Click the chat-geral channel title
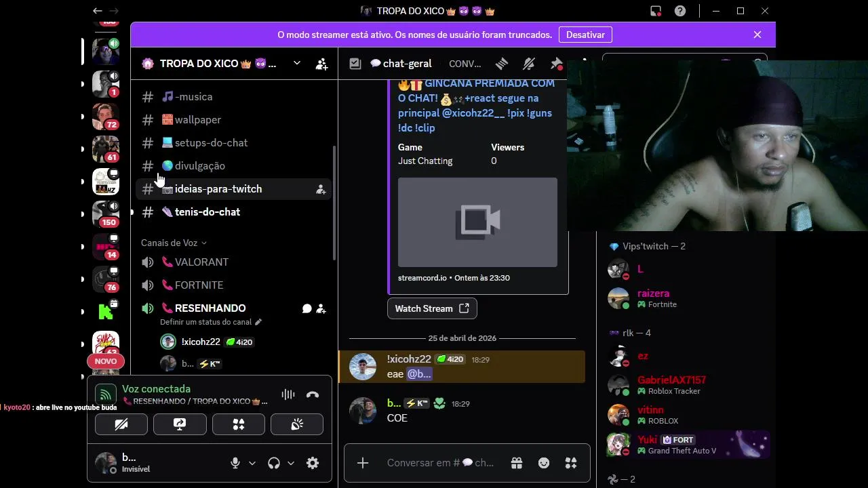Image resolution: width=868 pixels, height=488 pixels. [401, 64]
